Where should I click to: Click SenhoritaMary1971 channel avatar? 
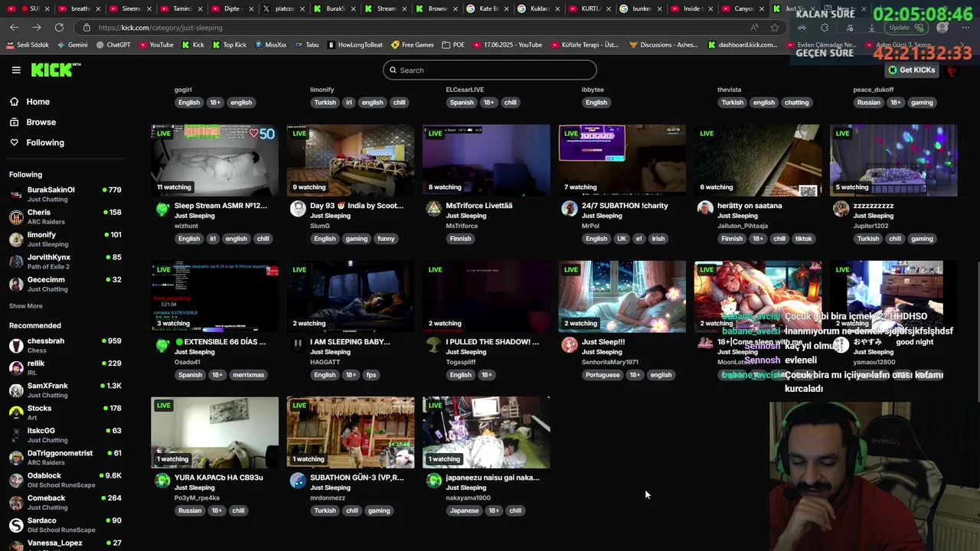pyautogui.click(x=569, y=345)
